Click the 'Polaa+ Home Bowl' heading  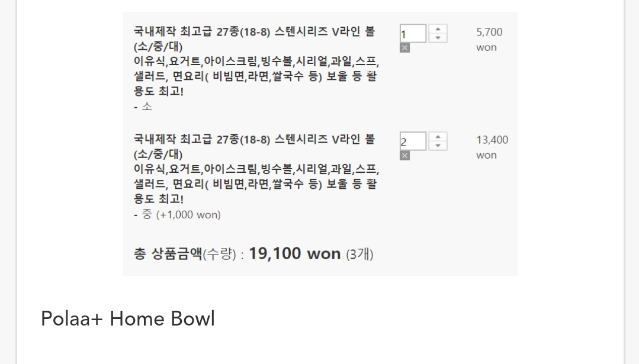[127, 319]
